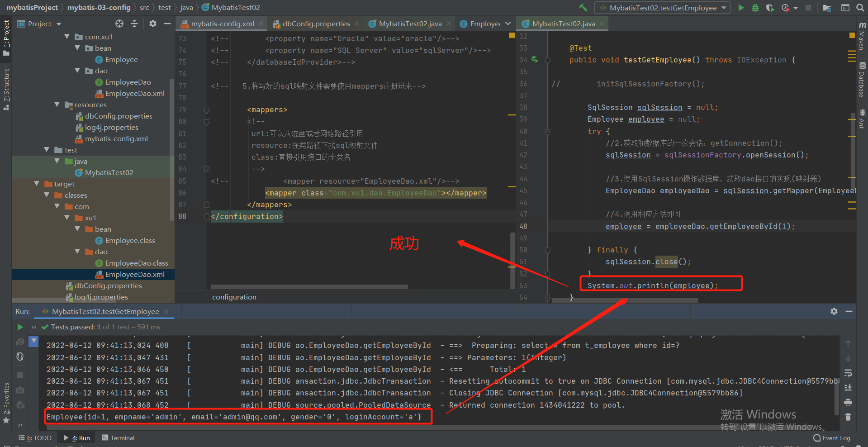Open the profiler options dropdown arrow
Screen dimensions: 868x447
796,8
